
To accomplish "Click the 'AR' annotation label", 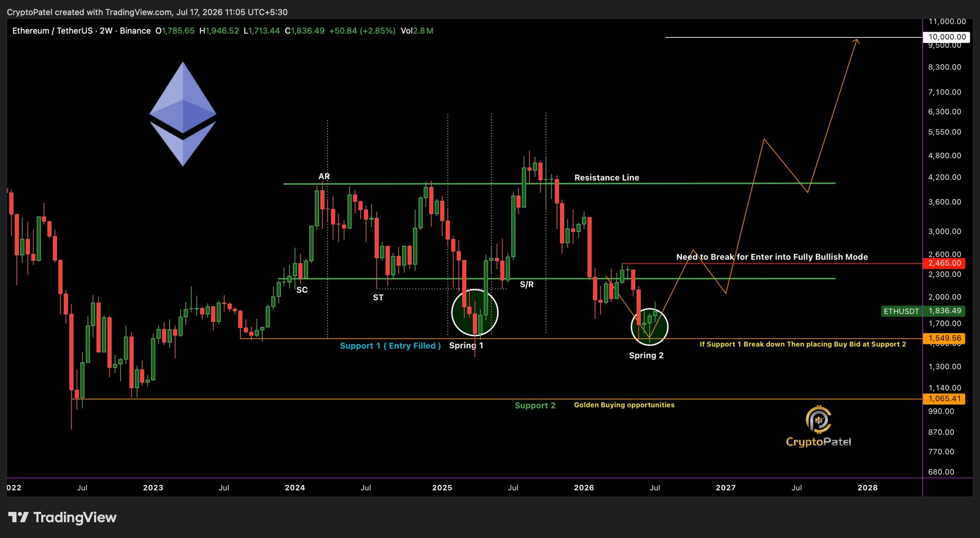I will [x=324, y=176].
